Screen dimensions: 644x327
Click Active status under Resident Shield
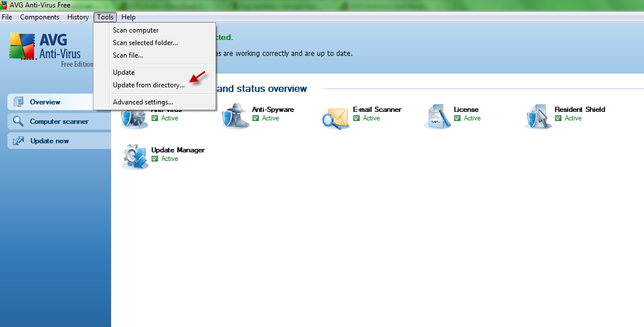pyautogui.click(x=573, y=118)
